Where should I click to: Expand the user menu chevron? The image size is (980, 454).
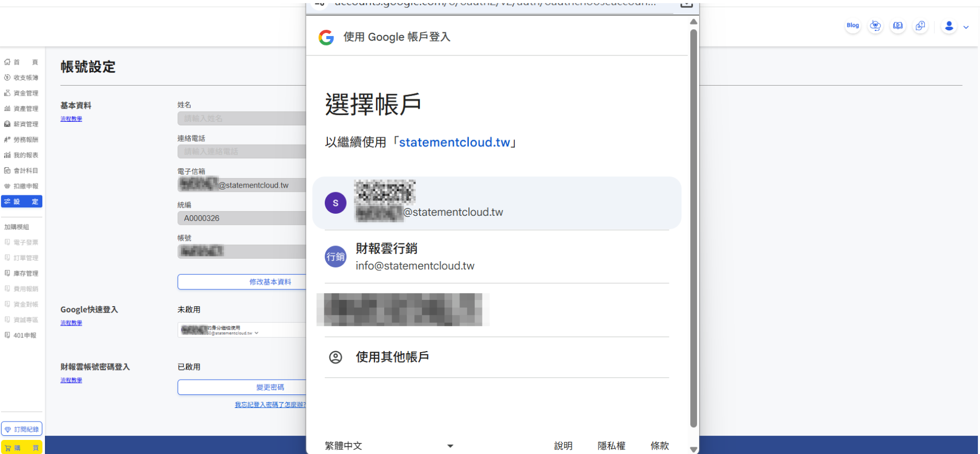[966, 27]
